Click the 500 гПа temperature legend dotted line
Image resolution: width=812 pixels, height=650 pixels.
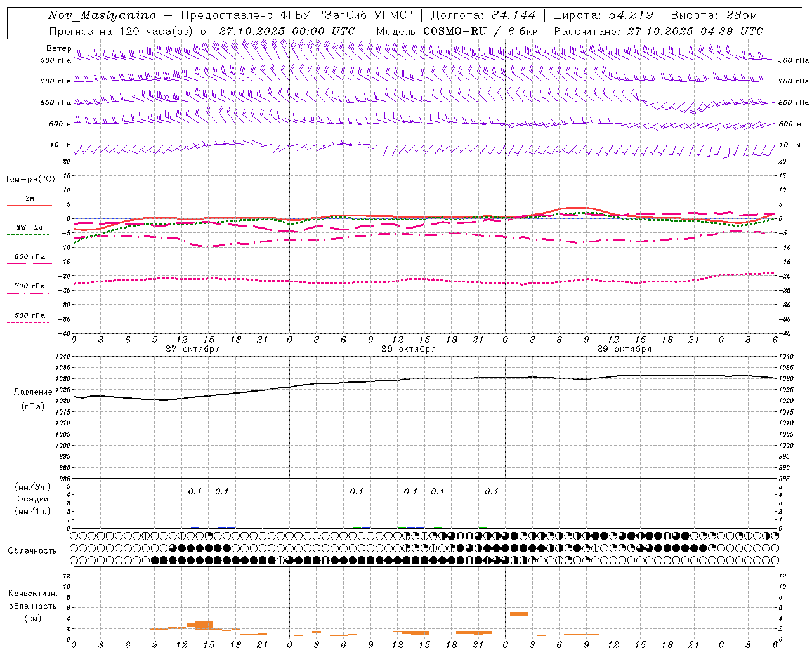pos(28,323)
